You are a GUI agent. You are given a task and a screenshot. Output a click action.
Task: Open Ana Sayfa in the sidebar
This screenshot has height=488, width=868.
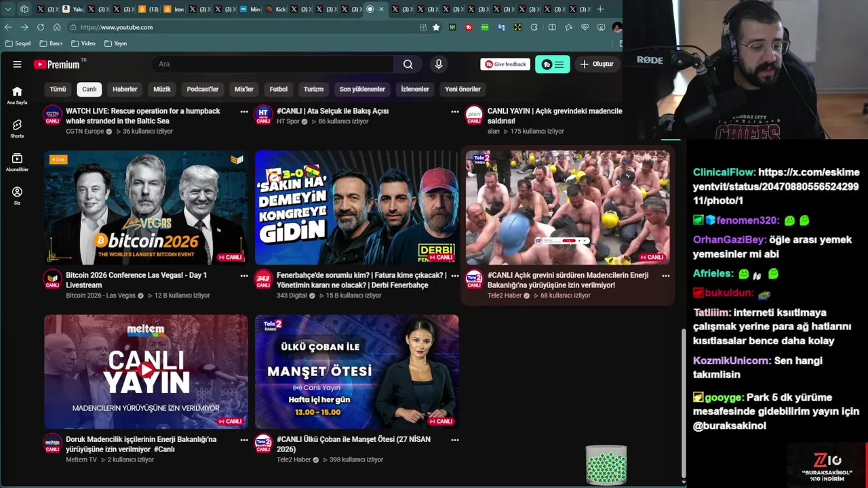(x=17, y=95)
